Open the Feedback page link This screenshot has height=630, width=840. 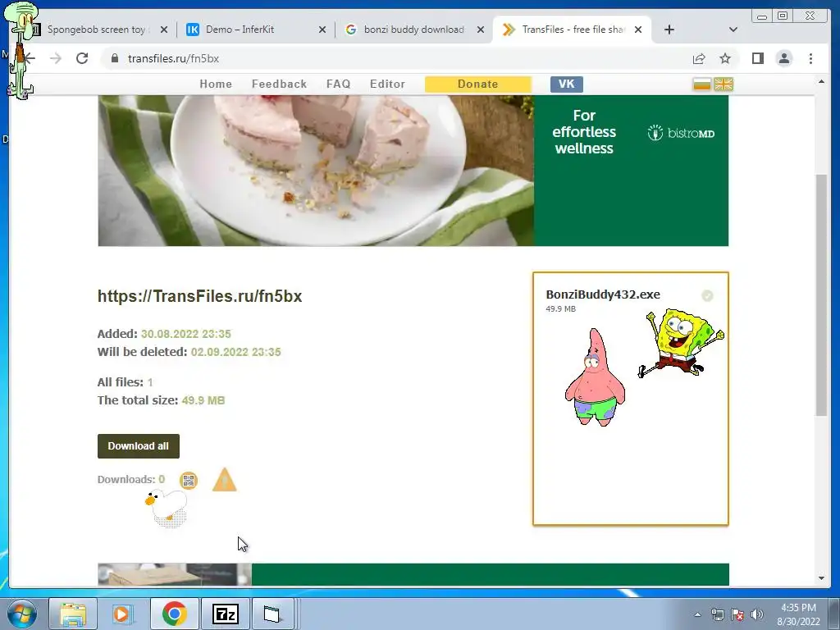[x=279, y=84]
